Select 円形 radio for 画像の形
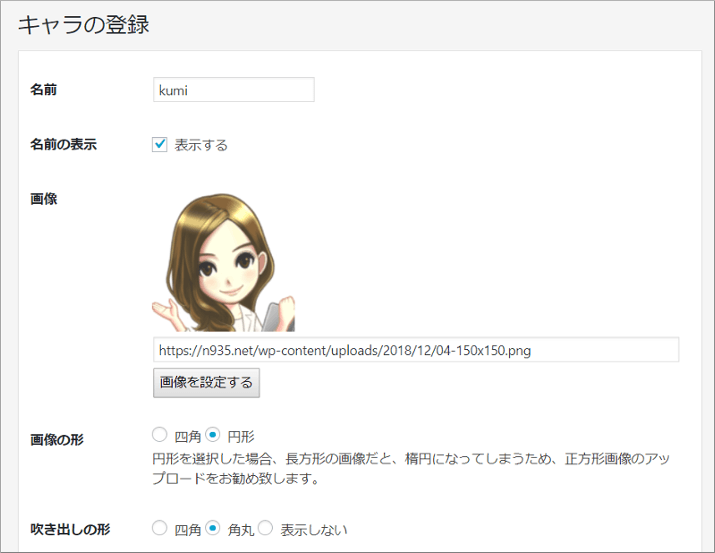Image resolution: width=715 pixels, height=553 pixels. coord(212,435)
